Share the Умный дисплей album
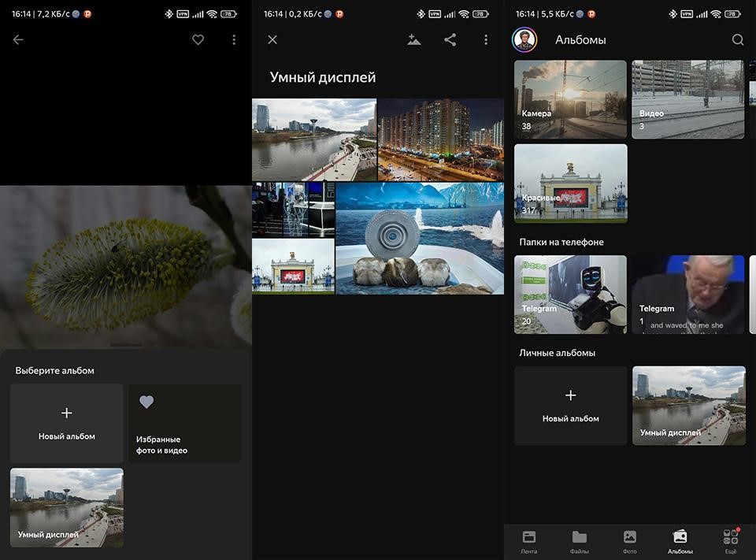 click(x=450, y=40)
